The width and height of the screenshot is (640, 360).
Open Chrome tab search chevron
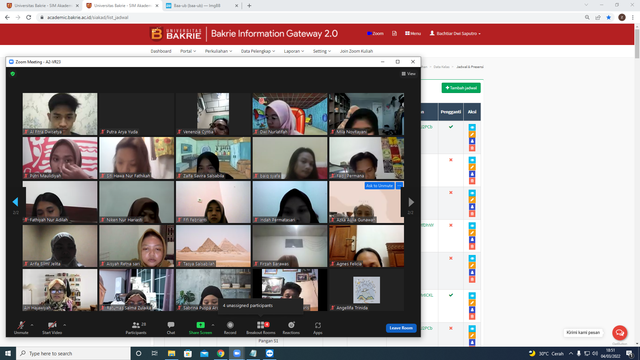[x=586, y=5]
